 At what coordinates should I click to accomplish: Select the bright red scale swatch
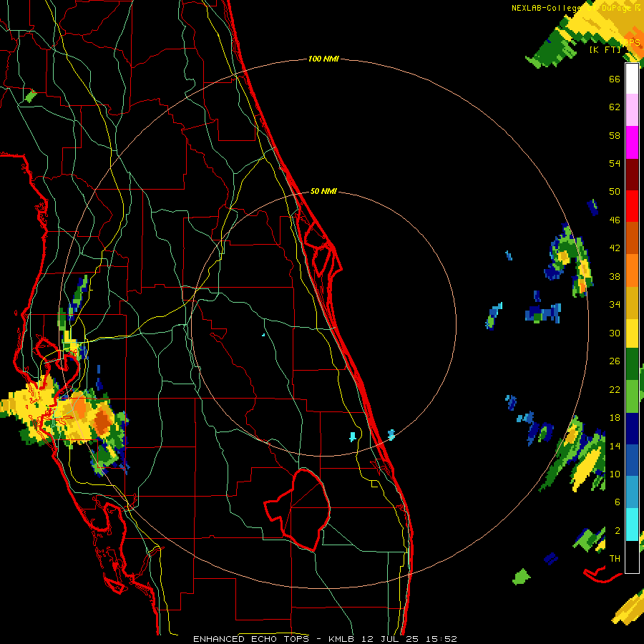point(632,206)
